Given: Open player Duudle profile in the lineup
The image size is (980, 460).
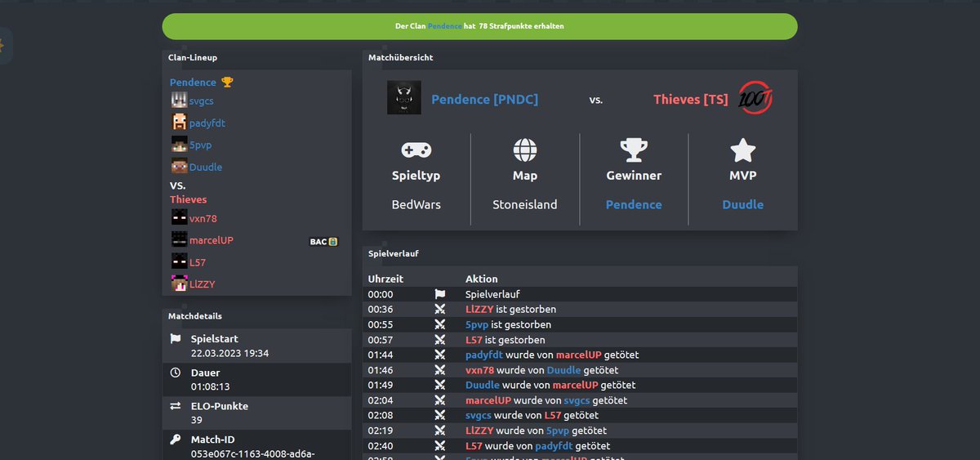Looking at the screenshot, I should tap(206, 167).
